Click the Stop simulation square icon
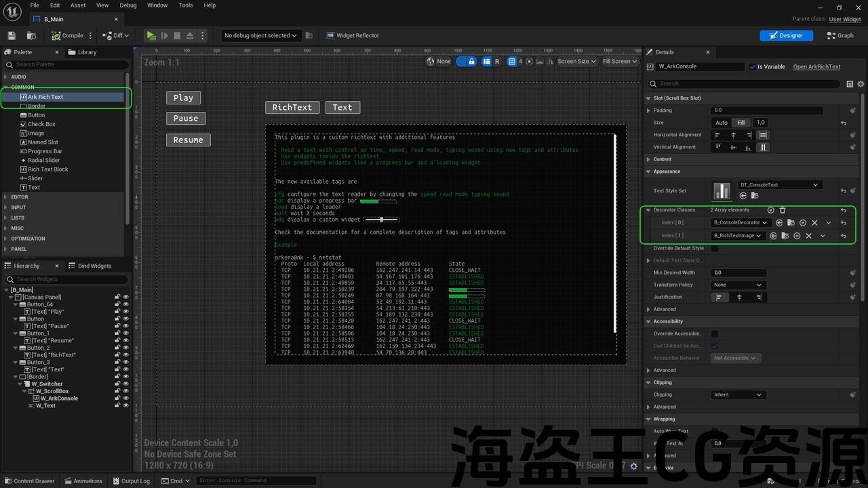868x488 pixels. pos(177,35)
